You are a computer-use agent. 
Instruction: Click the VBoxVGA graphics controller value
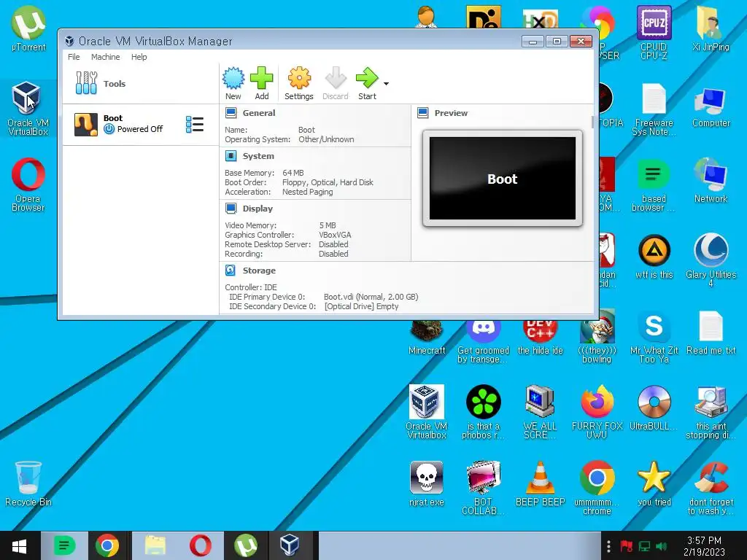click(335, 235)
